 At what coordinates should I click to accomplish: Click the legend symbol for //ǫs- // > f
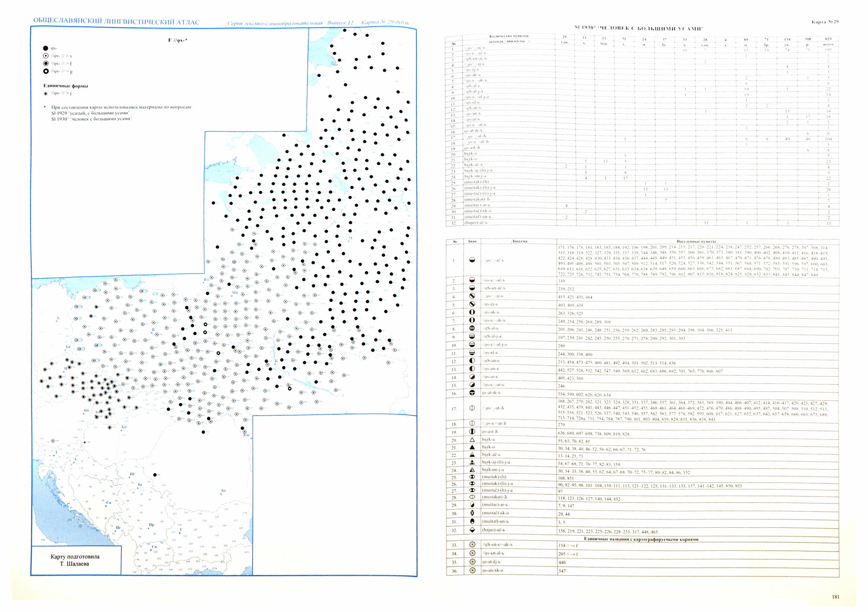46,63
